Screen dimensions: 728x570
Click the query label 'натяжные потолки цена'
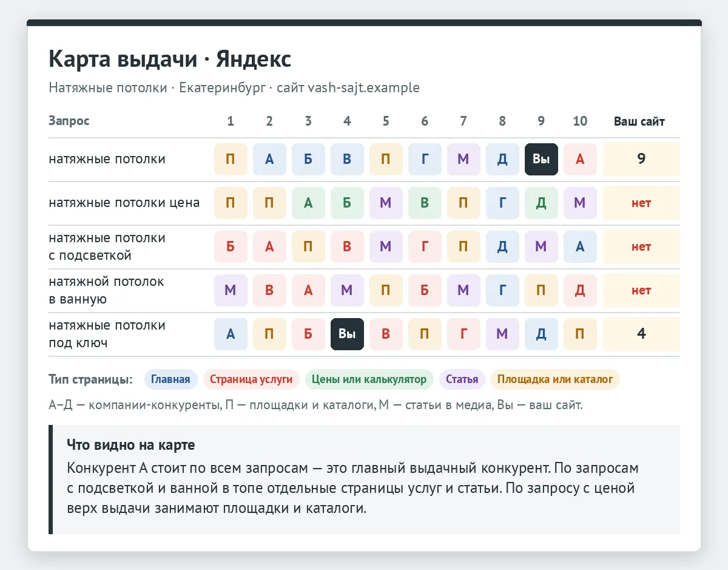pos(124,203)
